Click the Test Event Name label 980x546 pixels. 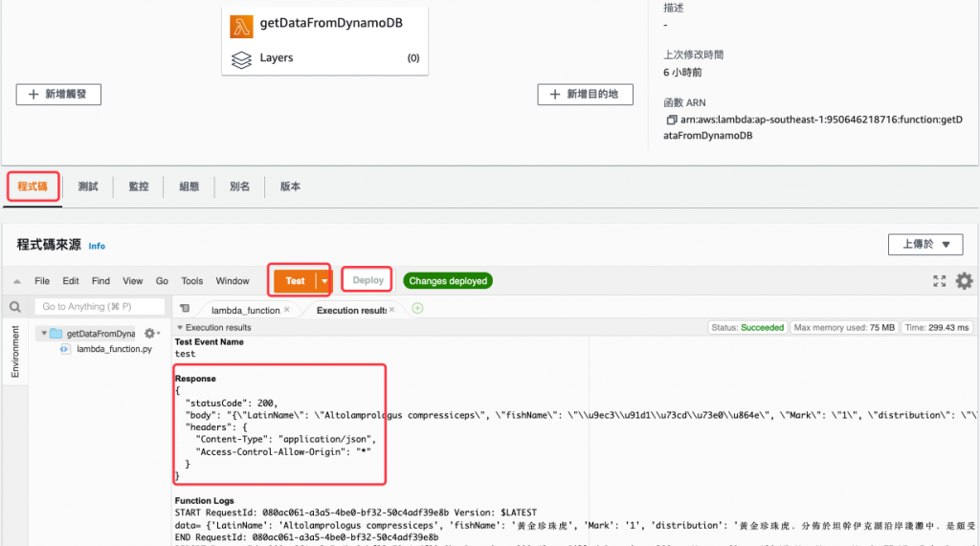tap(209, 341)
